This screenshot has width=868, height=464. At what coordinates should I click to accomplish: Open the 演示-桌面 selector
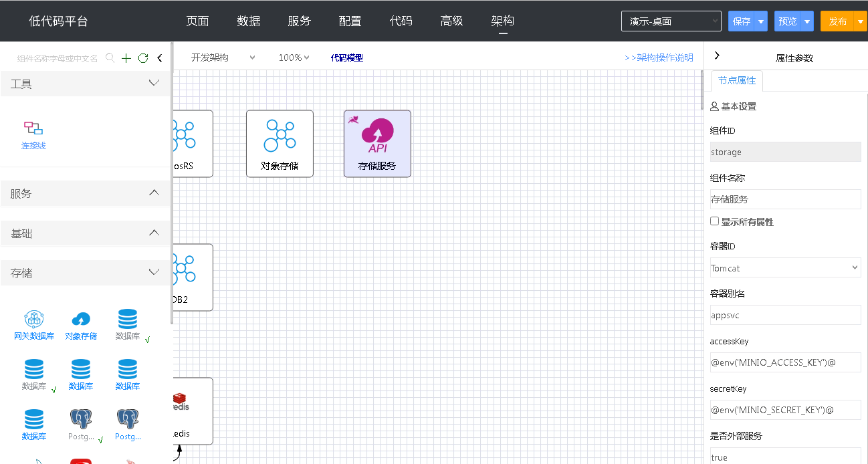click(x=671, y=21)
